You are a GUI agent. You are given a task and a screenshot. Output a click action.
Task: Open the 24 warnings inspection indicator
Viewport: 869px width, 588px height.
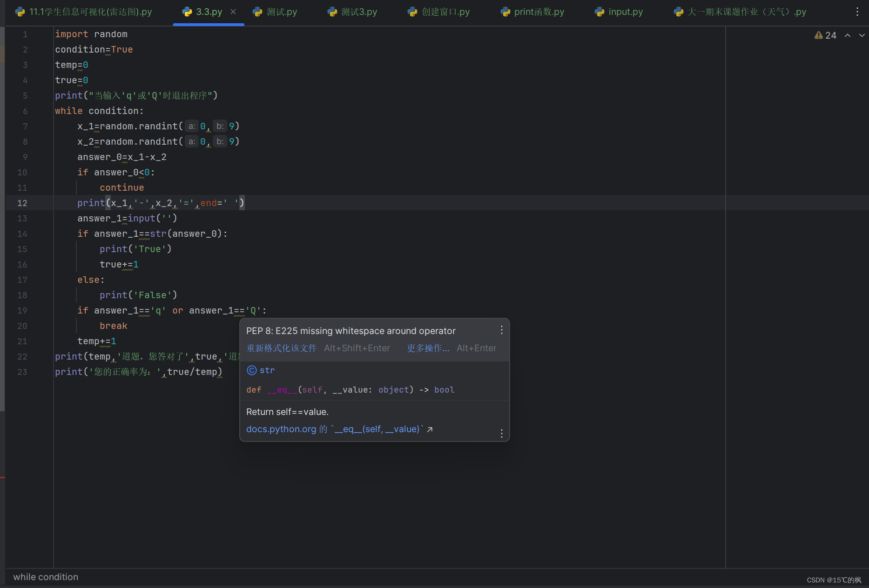pos(825,35)
